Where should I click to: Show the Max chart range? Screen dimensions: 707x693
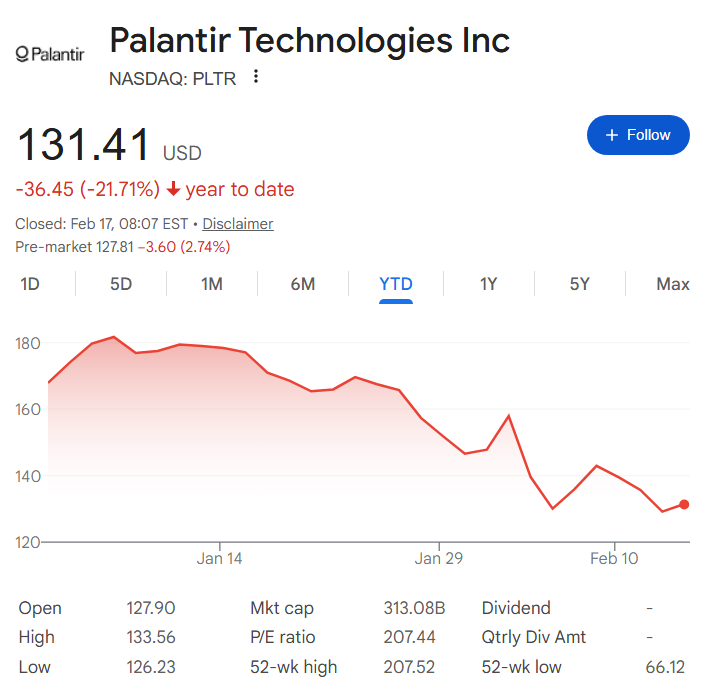pyautogui.click(x=673, y=284)
